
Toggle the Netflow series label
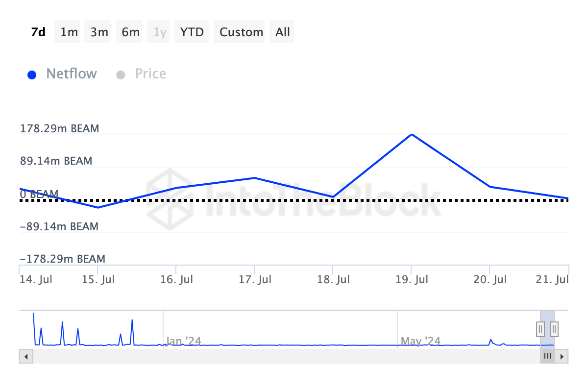(x=72, y=74)
